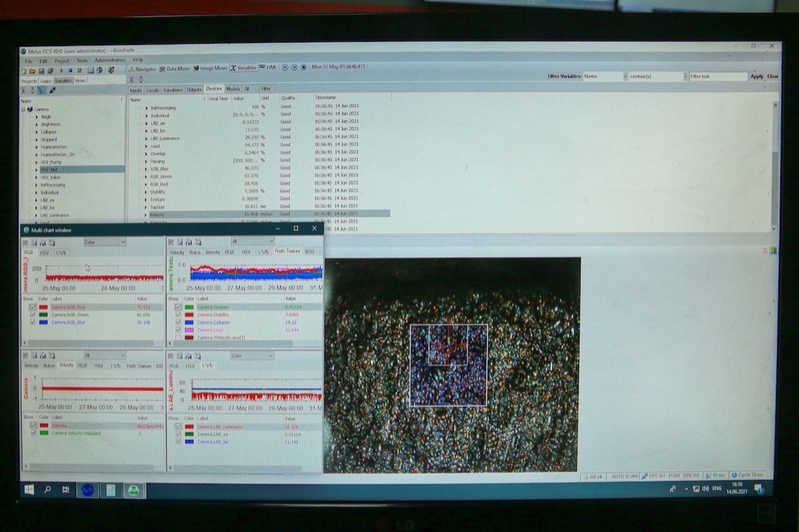Open the Data Miner tool
The width and height of the screenshot is (799, 532).
174,68
